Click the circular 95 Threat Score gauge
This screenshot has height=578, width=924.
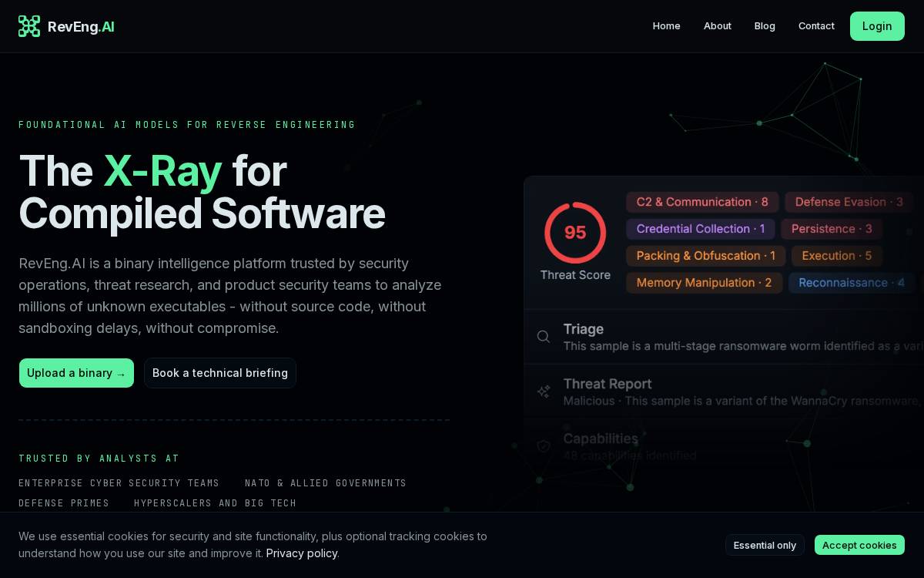pos(575,233)
